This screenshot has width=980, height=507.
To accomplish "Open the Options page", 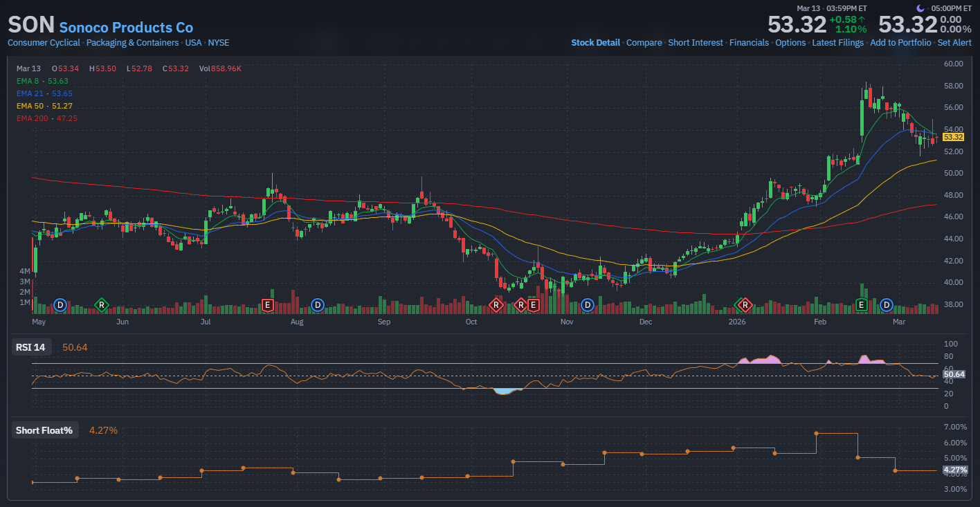I will pyautogui.click(x=790, y=42).
